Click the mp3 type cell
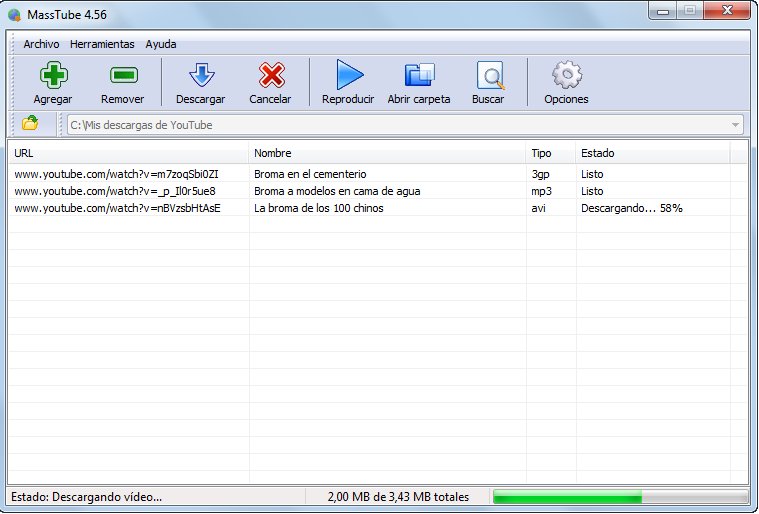This screenshot has height=514, width=759. (541, 191)
